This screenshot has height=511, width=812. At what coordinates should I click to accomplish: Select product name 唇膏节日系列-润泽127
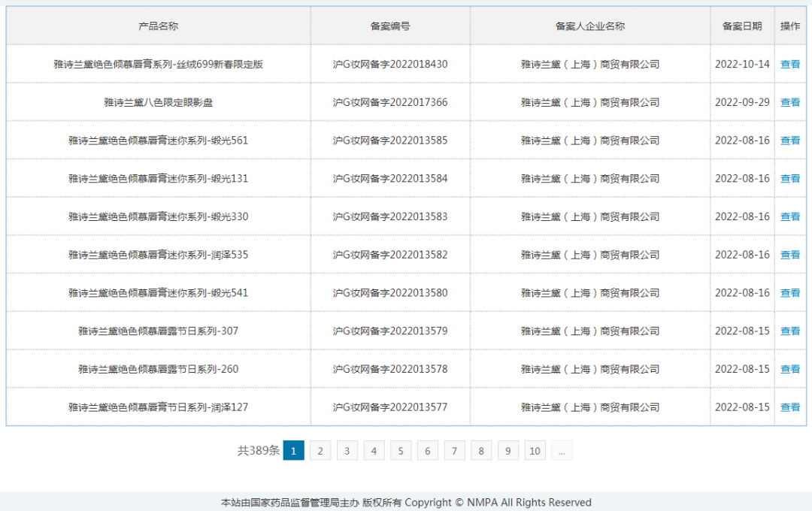(159, 407)
